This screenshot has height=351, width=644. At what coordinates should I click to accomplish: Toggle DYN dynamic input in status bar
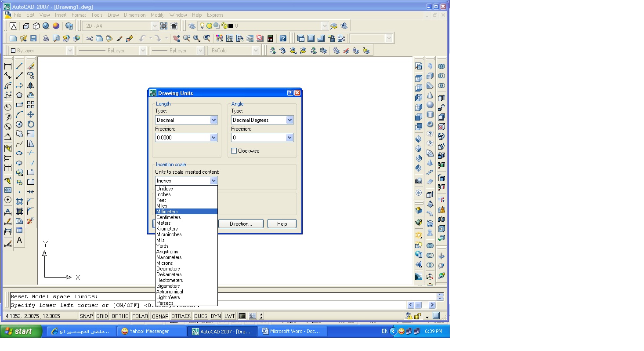[216, 316]
